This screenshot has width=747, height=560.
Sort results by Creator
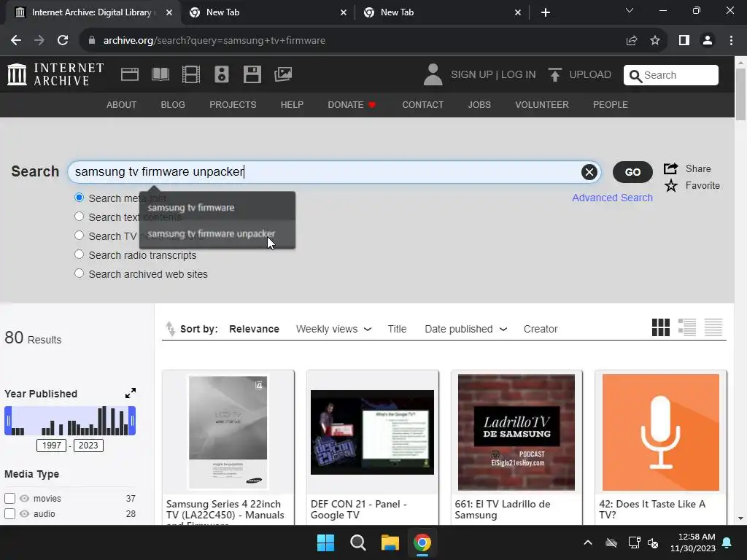tap(541, 329)
